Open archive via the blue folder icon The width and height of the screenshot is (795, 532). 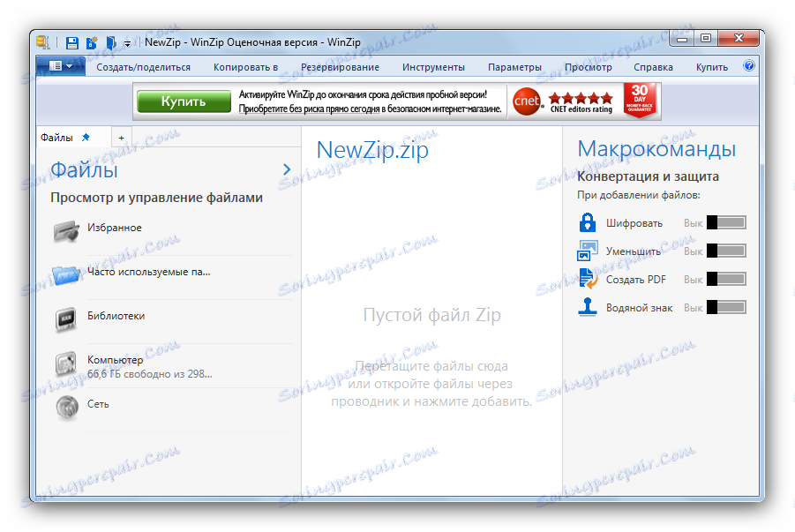click(x=110, y=41)
